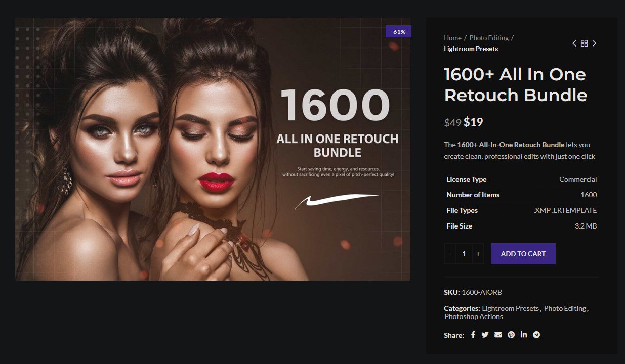Decrease quantity with minus button
The image size is (625, 364).
click(450, 254)
